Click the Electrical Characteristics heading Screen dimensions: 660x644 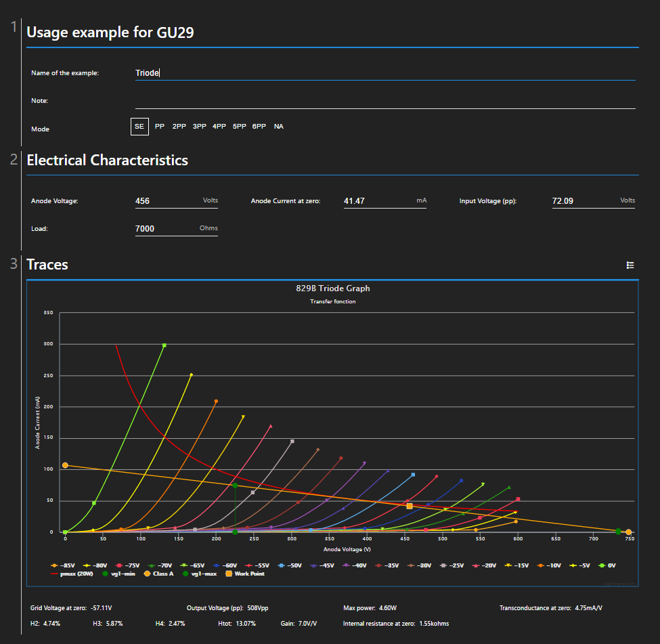point(108,160)
